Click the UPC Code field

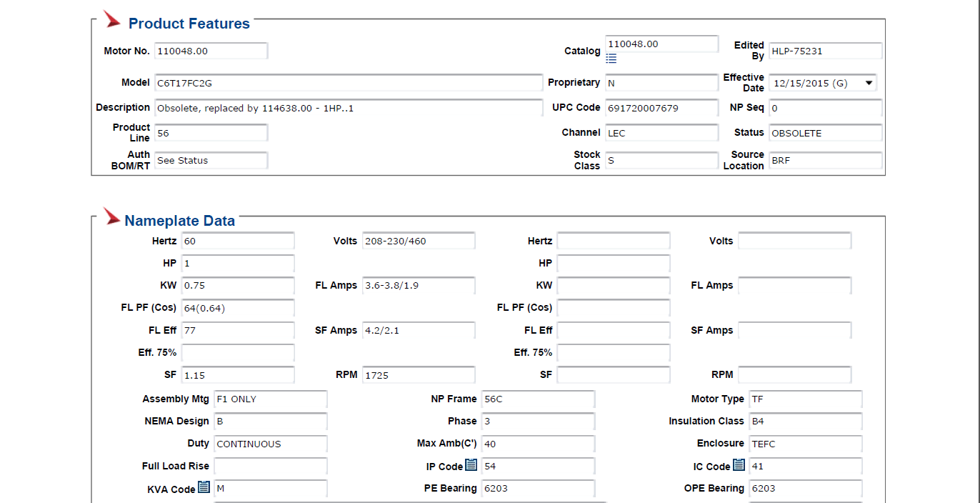(662, 108)
